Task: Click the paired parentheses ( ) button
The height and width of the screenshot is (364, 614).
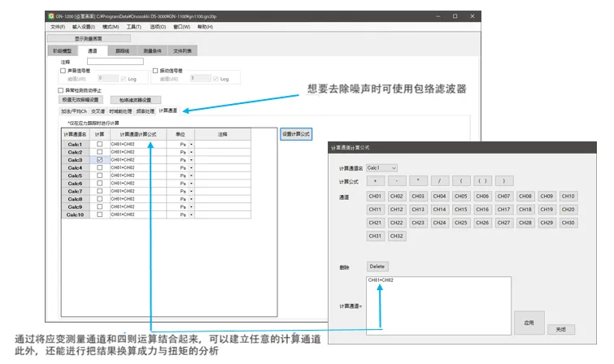Action: (x=481, y=180)
